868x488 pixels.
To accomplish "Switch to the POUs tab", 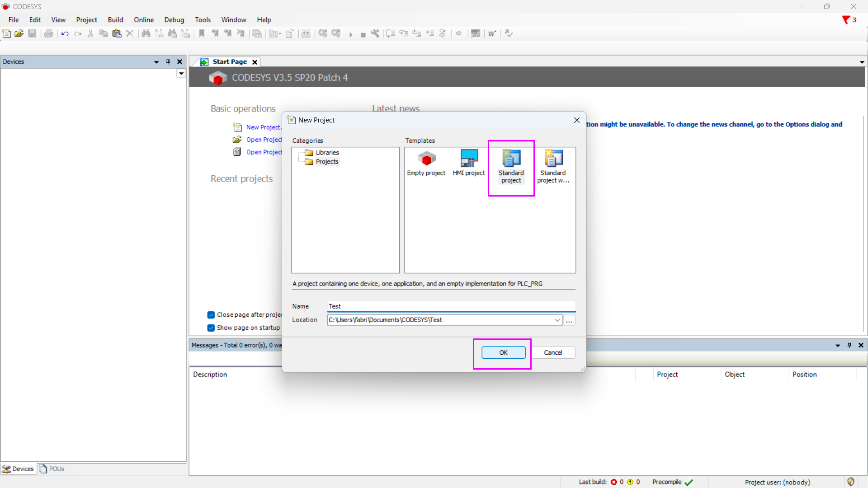I will pos(52,469).
